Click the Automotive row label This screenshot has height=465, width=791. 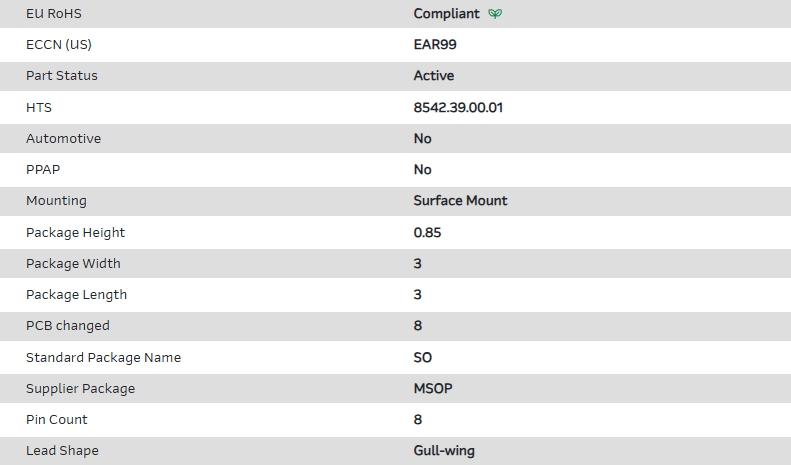point(63,139)
